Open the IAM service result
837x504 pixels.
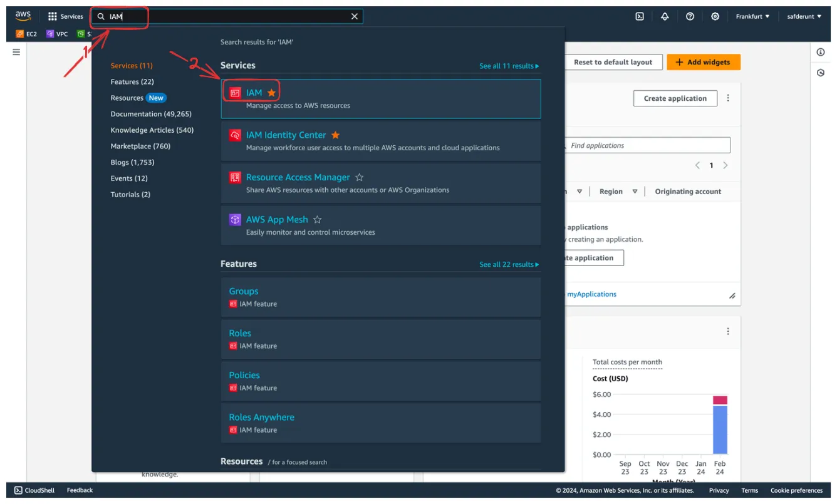pos(381,99)
